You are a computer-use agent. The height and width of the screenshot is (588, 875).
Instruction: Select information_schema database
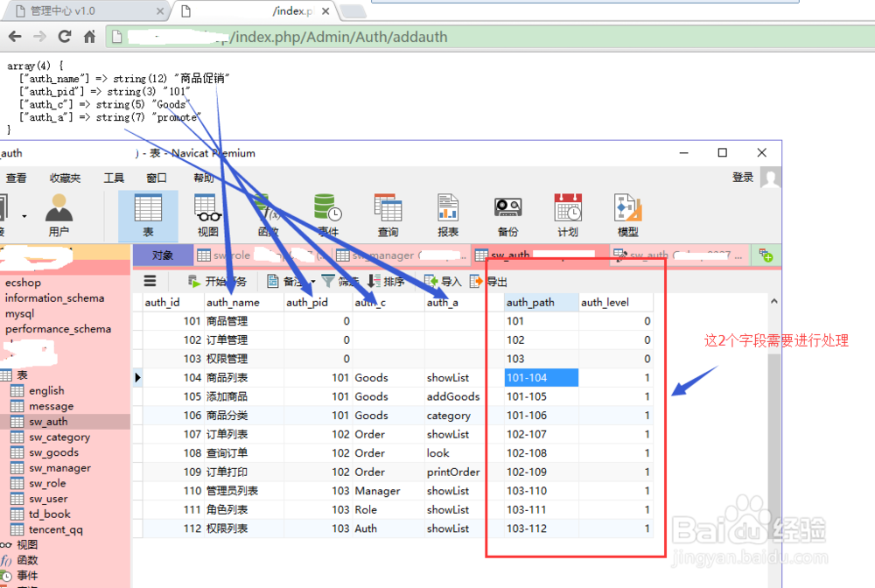coord(54,297)
